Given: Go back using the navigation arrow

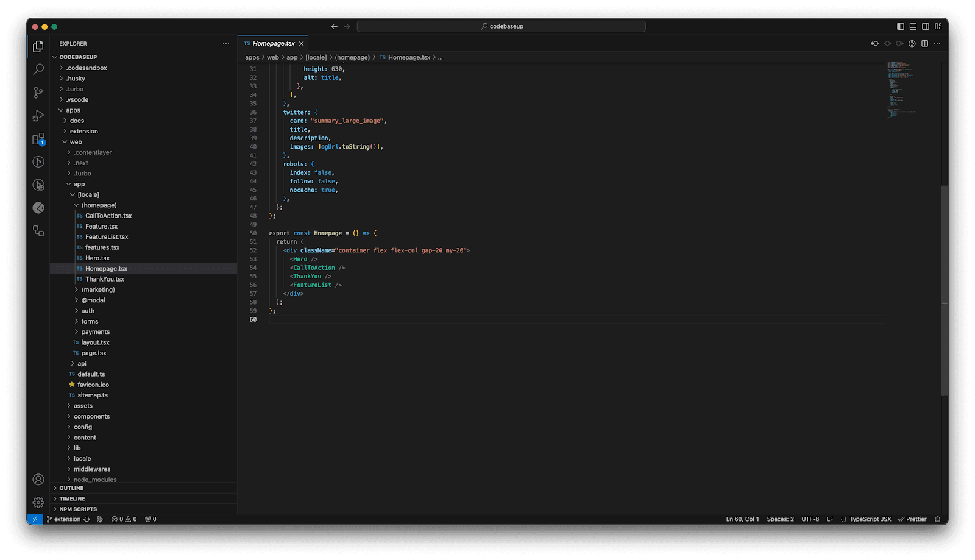Looking at the screenshot, I should point(334,26).
